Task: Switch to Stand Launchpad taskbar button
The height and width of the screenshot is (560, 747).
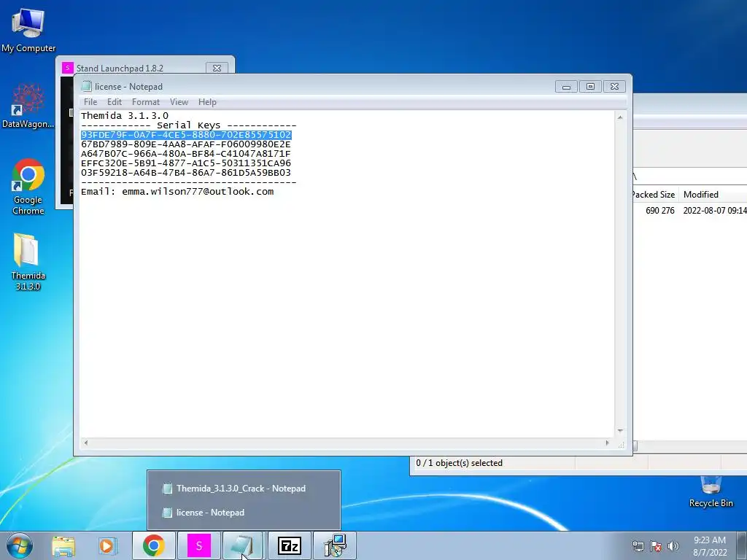Action: (x=198, y=545)
